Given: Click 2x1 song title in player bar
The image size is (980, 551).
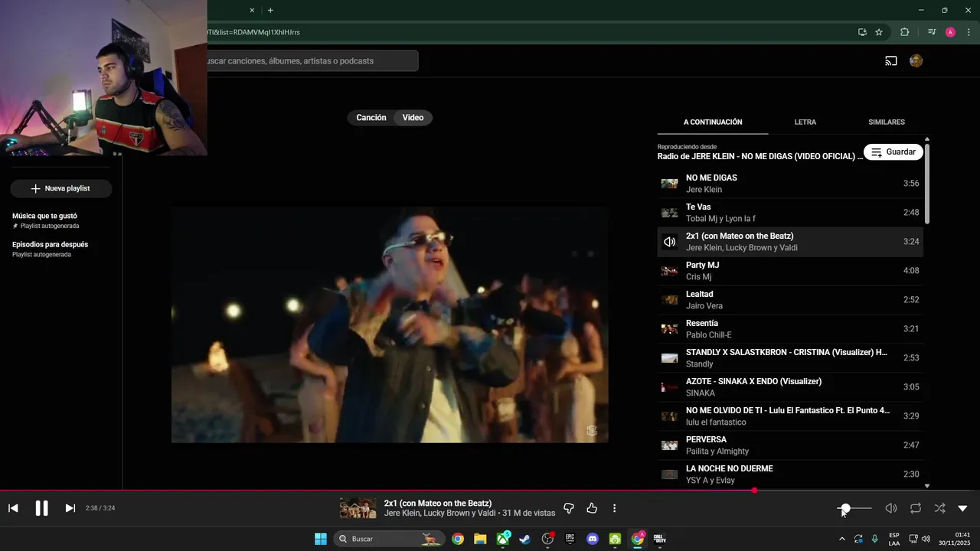Looking at the screenshot, I should (x=438, y=503).
